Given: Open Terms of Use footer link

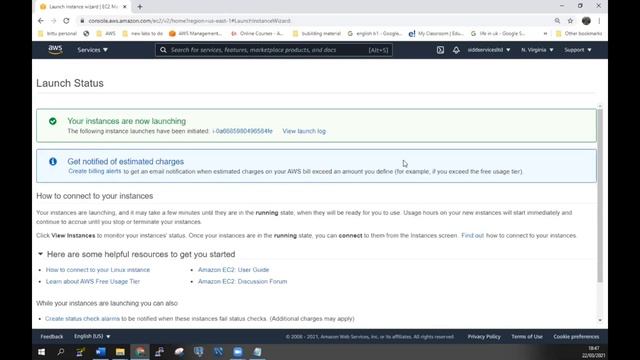Looking at the screenshot, I should point(527,336).
